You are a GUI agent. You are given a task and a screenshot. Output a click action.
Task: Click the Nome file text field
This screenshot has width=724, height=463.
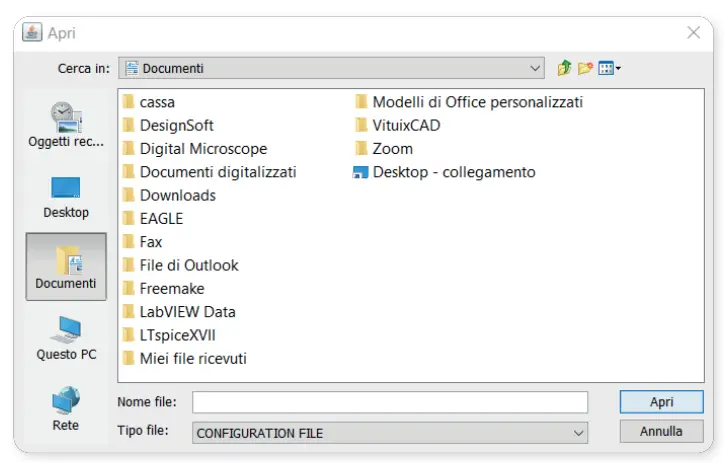pyautogui.click(x=390, y=402)
